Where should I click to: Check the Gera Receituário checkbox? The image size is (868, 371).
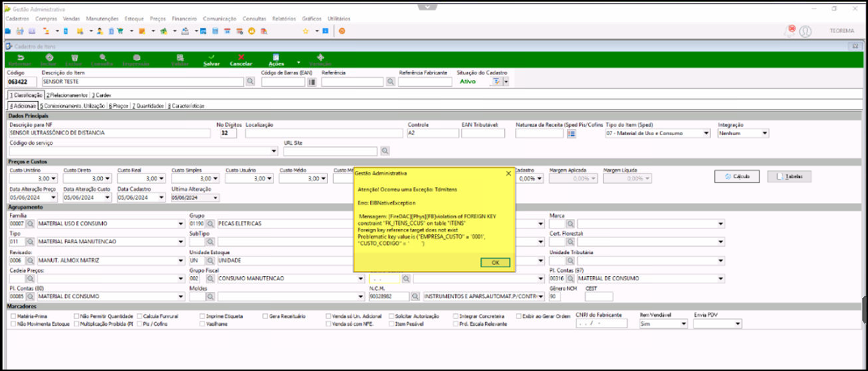point(265,316)
